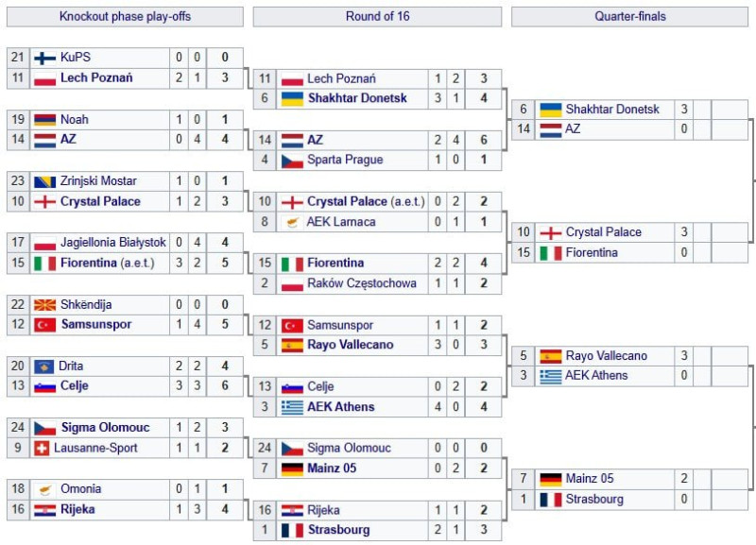The width and height of the screenshot is (756, 545).
Task: Click the Finland flag beside KuPS
Action: [x=45, y=58]
